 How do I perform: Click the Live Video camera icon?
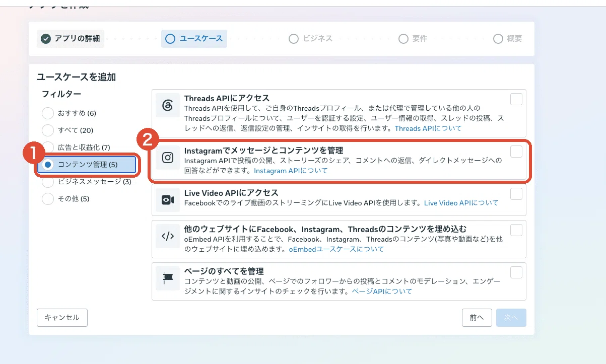pos(168,200)
